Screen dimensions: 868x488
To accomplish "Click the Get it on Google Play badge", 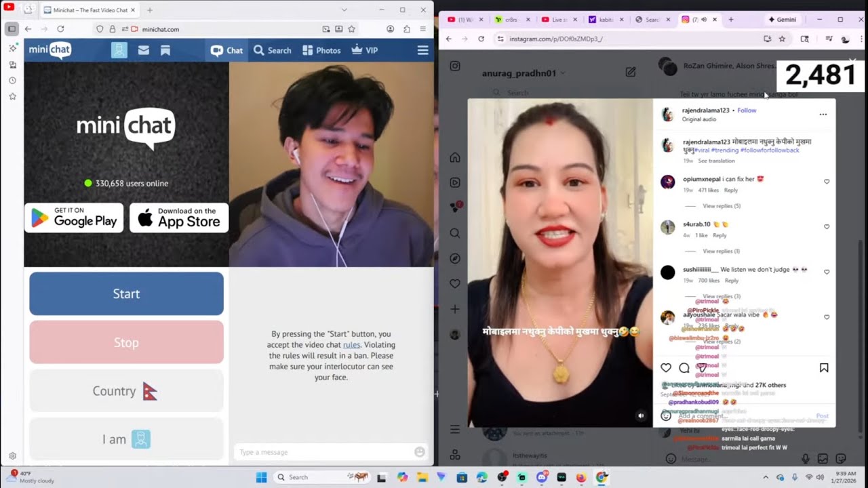I will tap(74, 218).
